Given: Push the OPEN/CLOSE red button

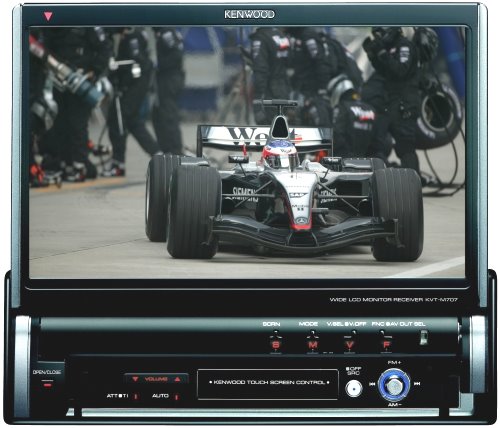Looking at the screenshot, I should point(47,385).
